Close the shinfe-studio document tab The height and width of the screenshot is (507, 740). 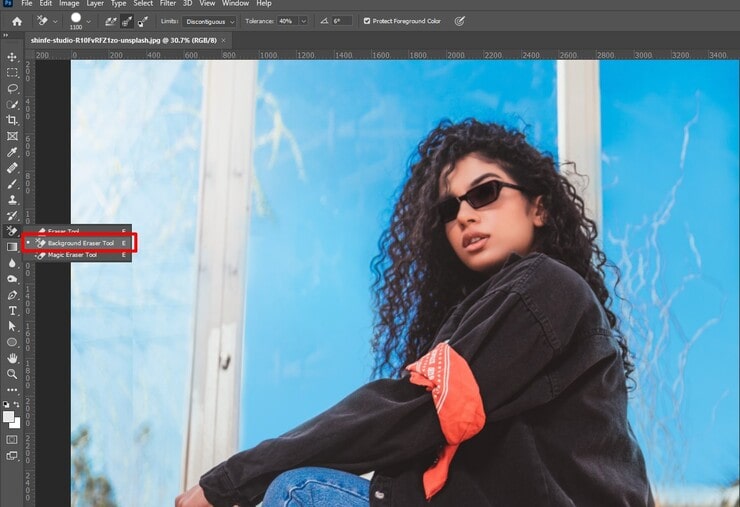pyautogui.click(x=224, y=41)
